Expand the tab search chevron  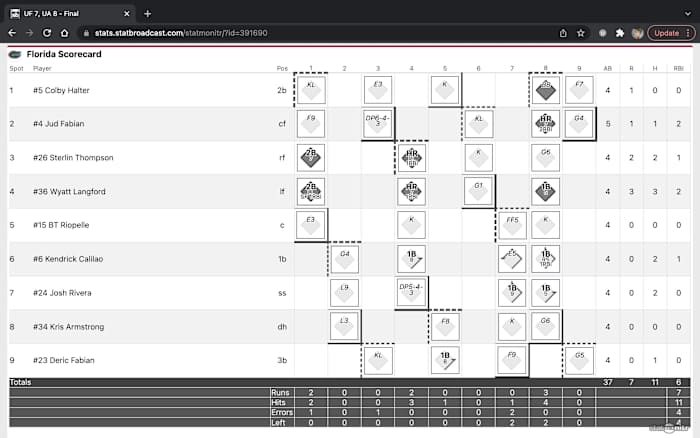[688, 14]
